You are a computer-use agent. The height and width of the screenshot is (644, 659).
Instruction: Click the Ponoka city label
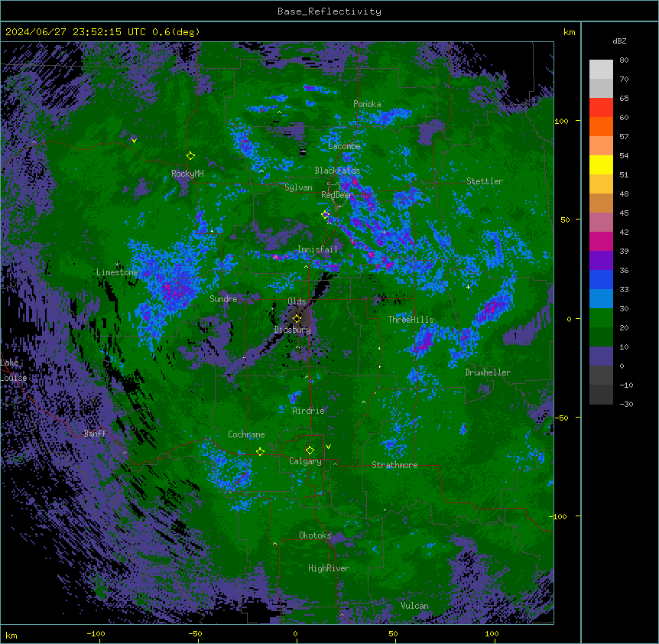[x=367, y=104]
